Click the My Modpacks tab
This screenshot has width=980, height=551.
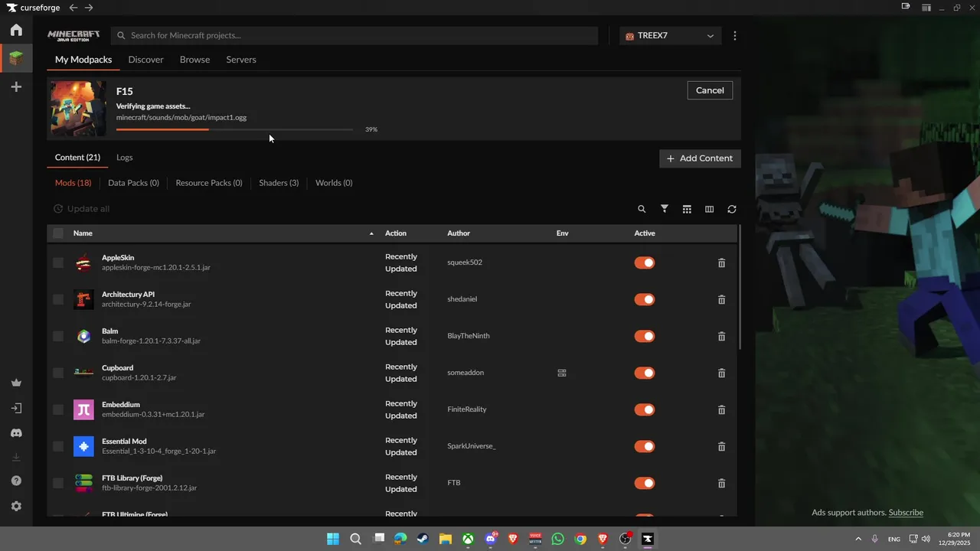83,60
